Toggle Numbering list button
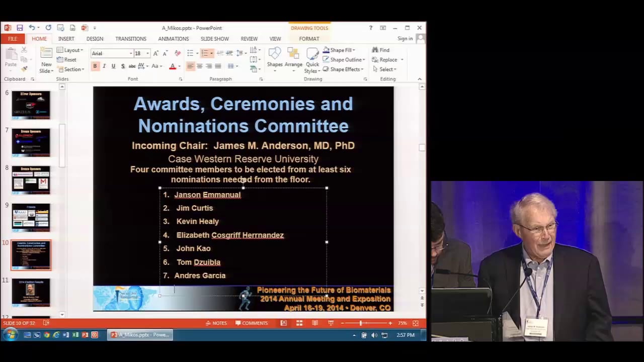Screen dimensions: 644x362 204,53
